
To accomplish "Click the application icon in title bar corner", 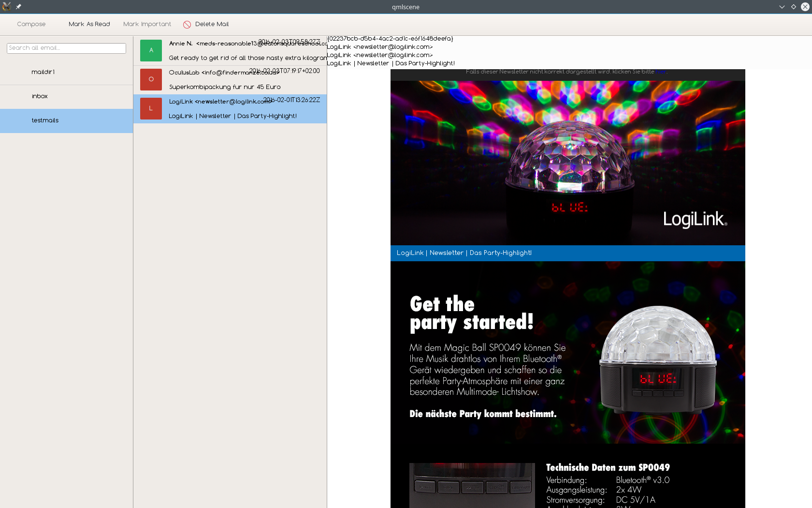I will pos(7,7).
